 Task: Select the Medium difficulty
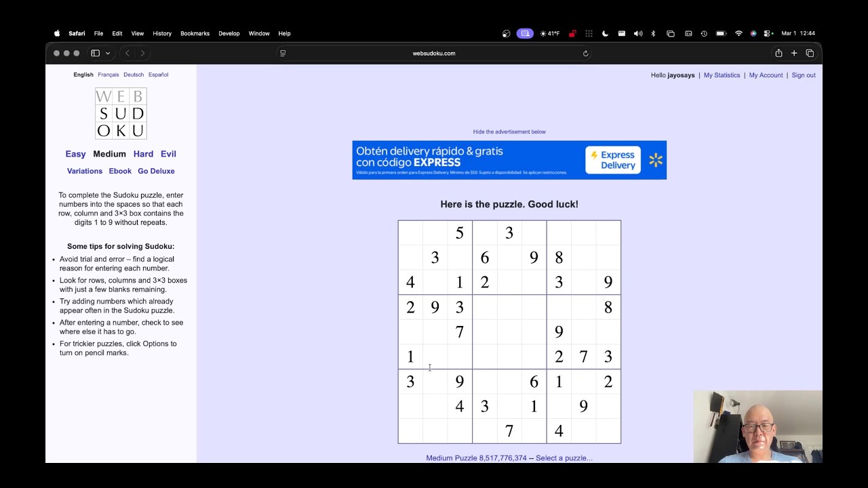(109, 154)
